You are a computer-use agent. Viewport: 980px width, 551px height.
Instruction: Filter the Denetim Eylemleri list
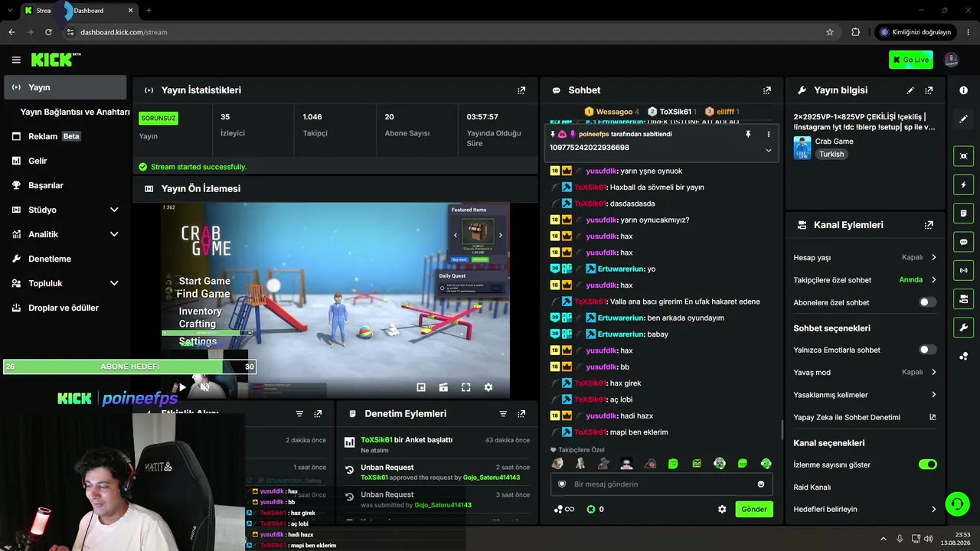pos(503,414)
